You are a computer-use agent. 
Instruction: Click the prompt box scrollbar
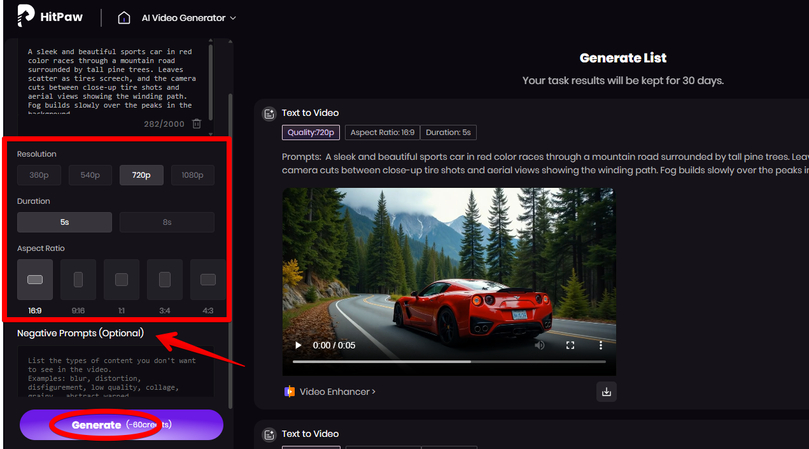(211, 83)
